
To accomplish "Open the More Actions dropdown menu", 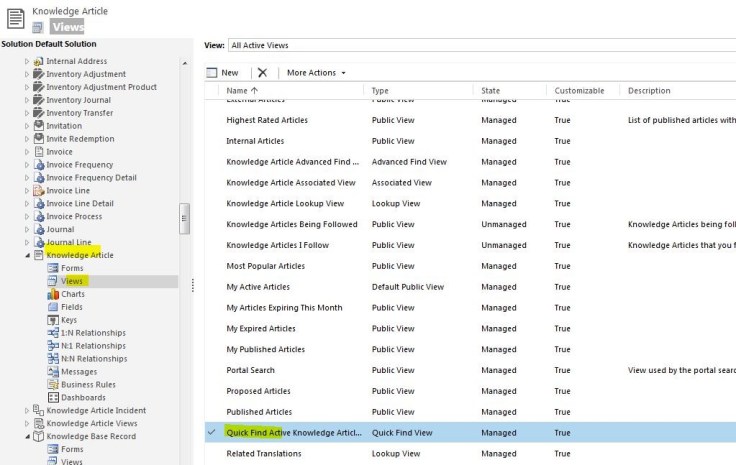I will [316, 73].
